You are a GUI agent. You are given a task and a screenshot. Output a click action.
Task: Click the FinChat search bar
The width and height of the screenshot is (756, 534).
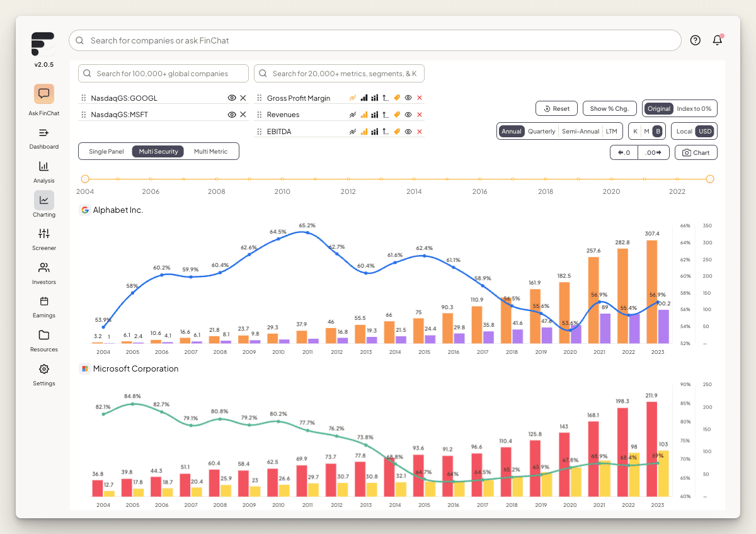pos(375,40)
